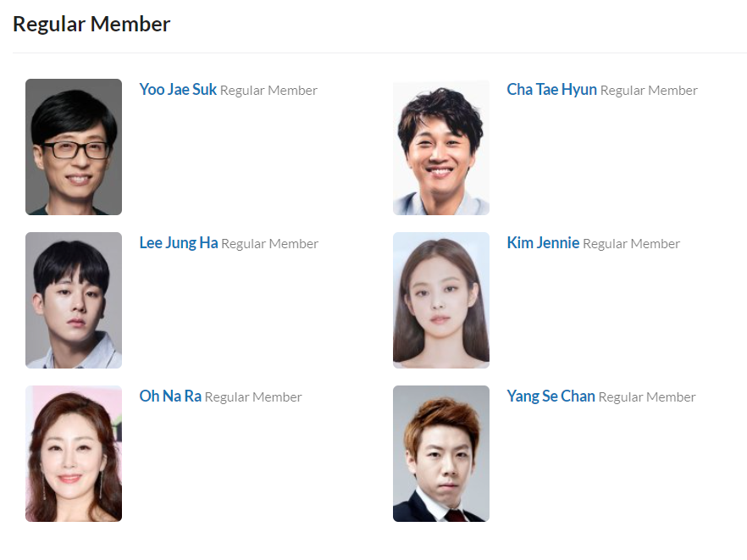Click the Regular Member label after Yang Se Chan
Screen dimensions: 747x560
647,397
